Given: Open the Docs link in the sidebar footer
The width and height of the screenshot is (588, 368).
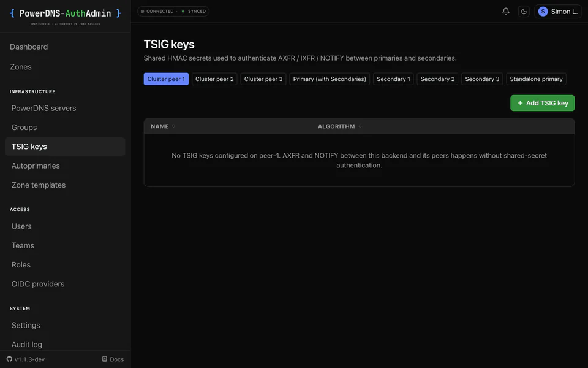Looking at the screenshot, I should point(113,359).
